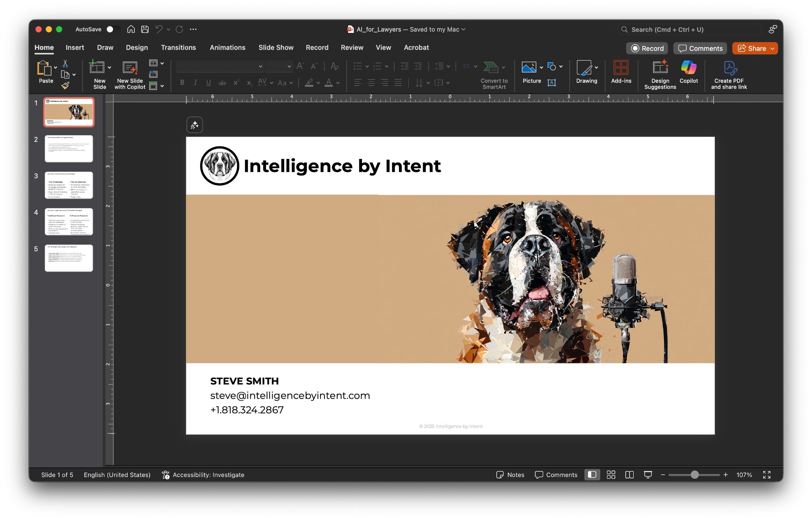
Task: Click the Record button at top right
Action: coord(647,48)
